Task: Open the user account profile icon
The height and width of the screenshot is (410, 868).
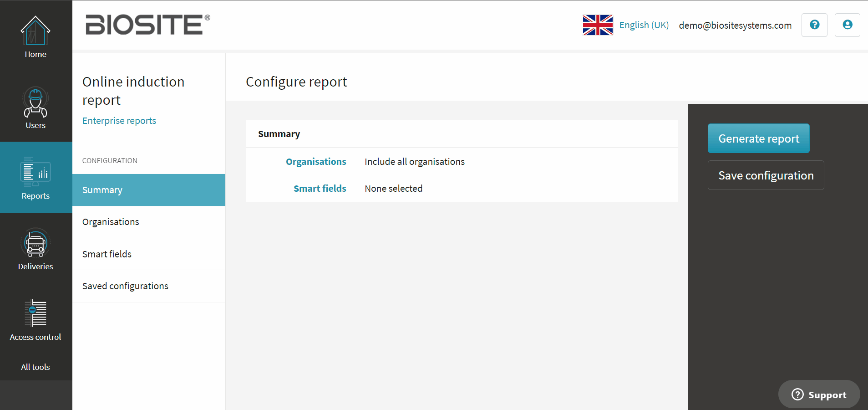Action: click(847, 25)
